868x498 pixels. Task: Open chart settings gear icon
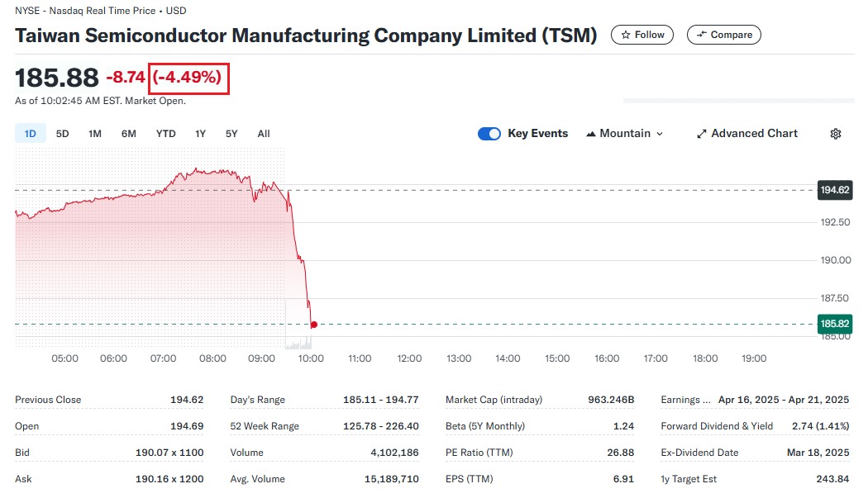point(836,134)
